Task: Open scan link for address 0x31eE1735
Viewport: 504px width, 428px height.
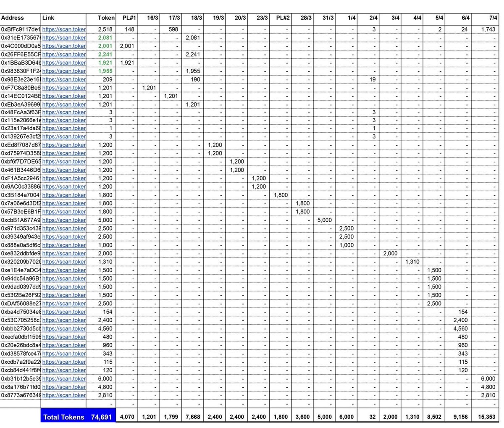Action: (64, 38)
